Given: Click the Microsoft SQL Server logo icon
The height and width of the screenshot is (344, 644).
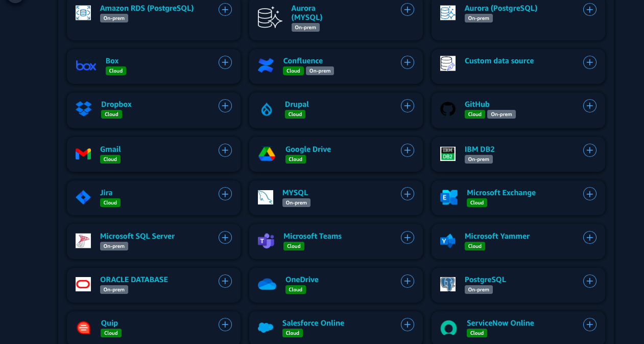Looking at the screenshot, I should pyautogui.click(x=83, y=241).
